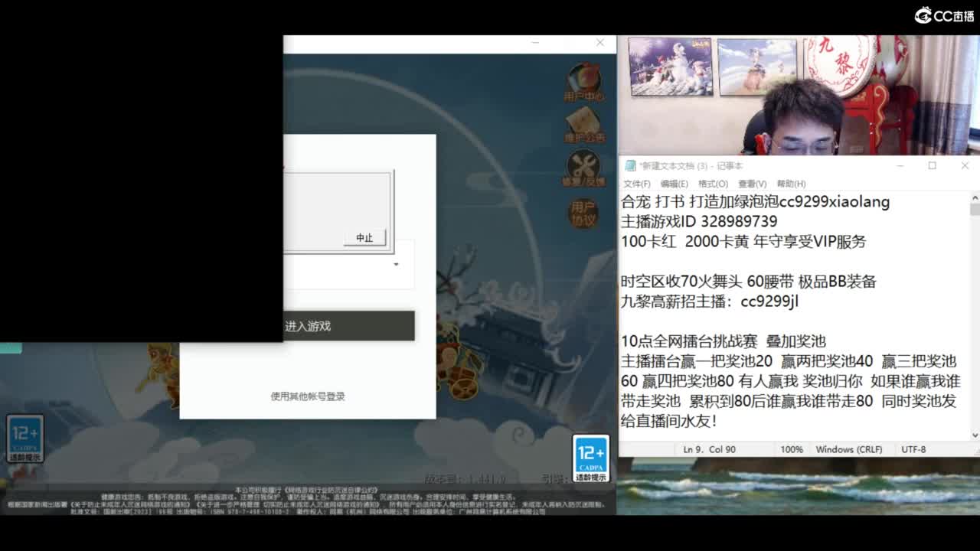Click the line 时空区收70火舞头
This screenshot has height=551, width=980.
[749, 281]
